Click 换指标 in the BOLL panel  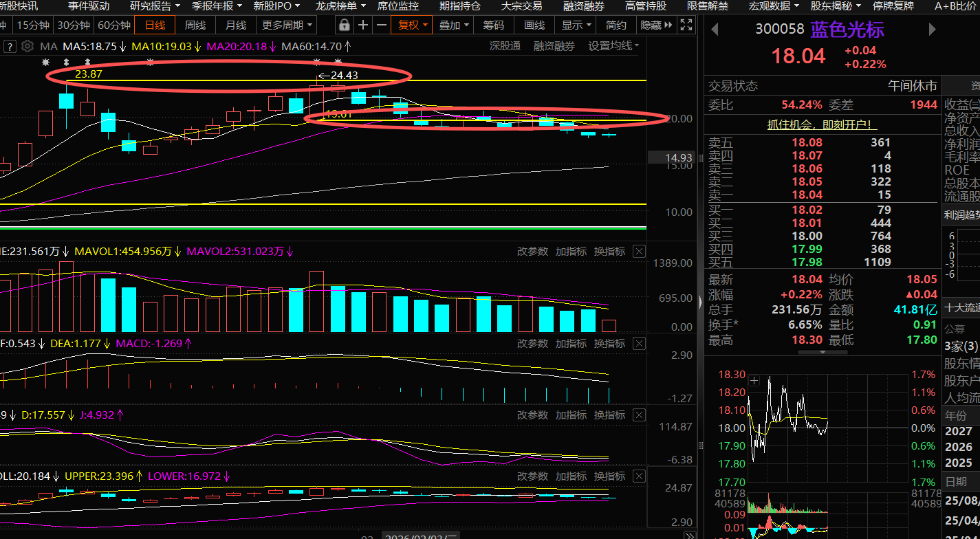(x=609, y=476)
